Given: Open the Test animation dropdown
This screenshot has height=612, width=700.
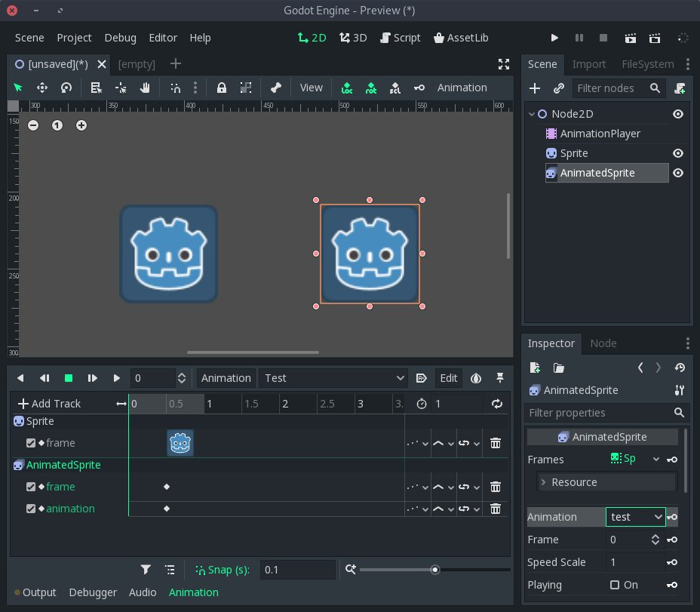Looking at the screenshot, I should (333, 378).
